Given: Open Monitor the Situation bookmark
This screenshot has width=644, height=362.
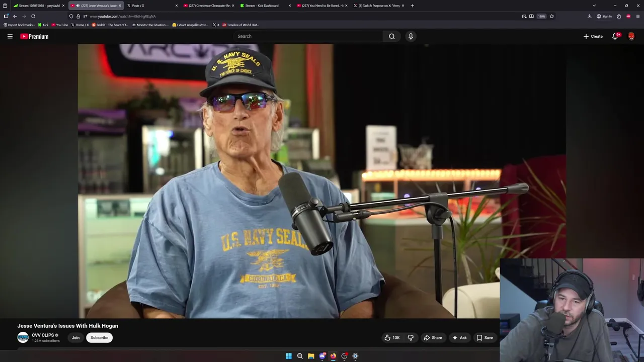Looking at the screenshot, I should click(150, 25).
